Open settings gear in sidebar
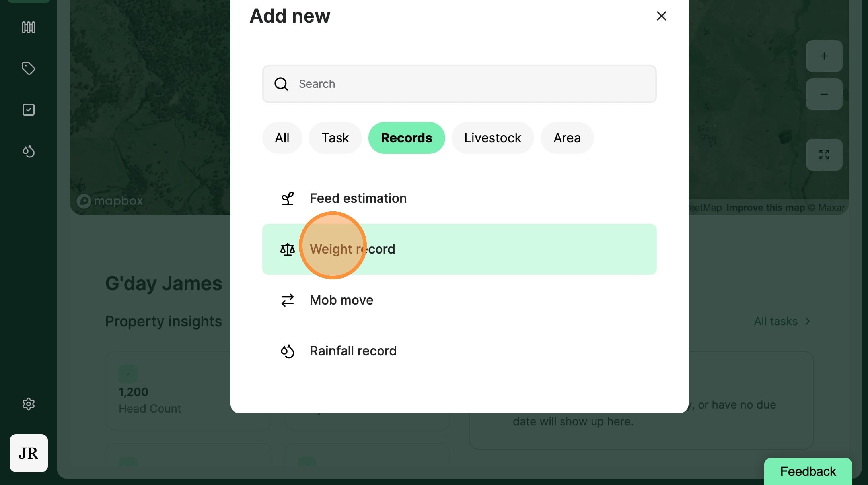Screen dimensions: 868x485 (28, 404)
